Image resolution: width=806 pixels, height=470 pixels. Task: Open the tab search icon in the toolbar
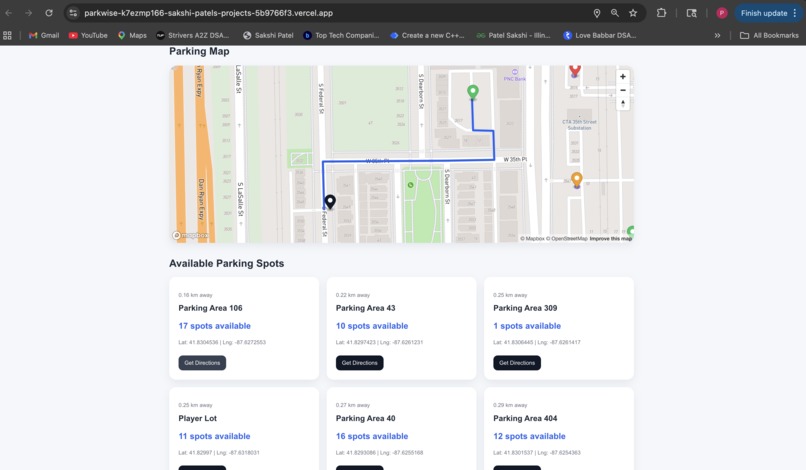point(692,13)
